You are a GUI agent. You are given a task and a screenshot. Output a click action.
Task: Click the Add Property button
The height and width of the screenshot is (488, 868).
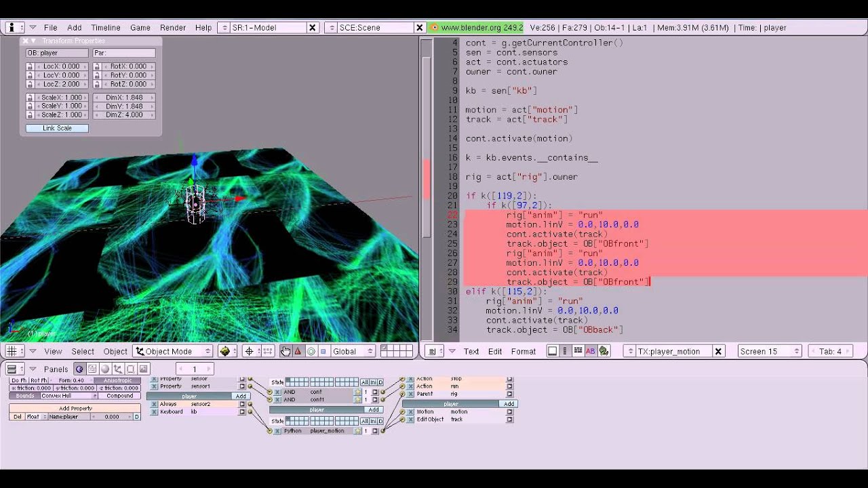click(x=75, y=408)
